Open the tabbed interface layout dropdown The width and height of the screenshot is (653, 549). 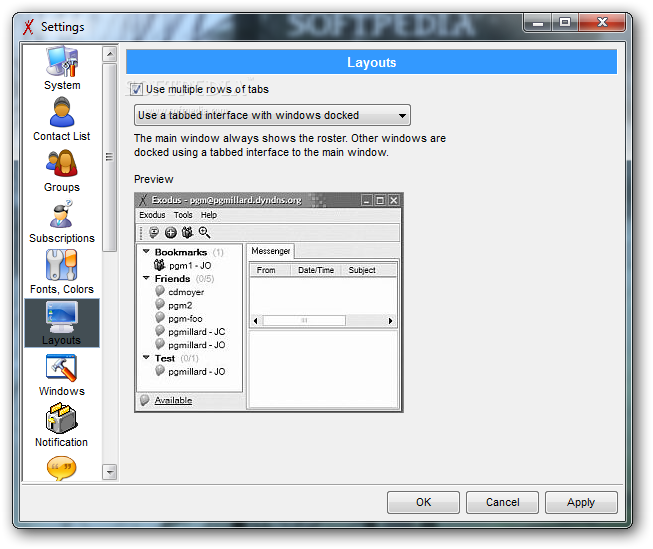pyautogui.click(x=272, y=115)
